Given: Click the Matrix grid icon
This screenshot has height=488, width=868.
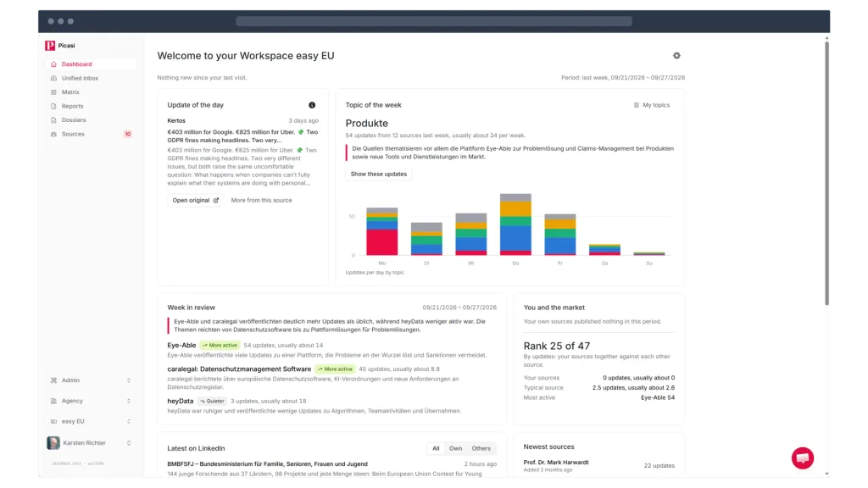Looking at the screenshot, I should click(53, 91).
